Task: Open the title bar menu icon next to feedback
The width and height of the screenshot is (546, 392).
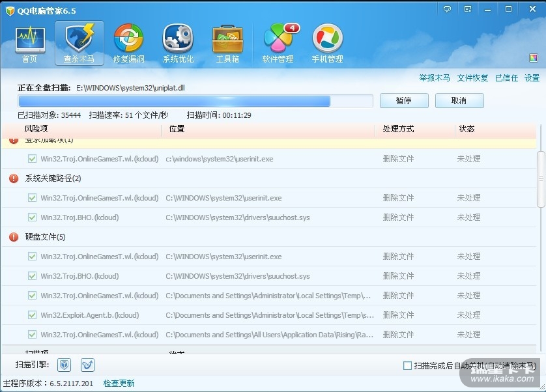Action: pos(468,9)
